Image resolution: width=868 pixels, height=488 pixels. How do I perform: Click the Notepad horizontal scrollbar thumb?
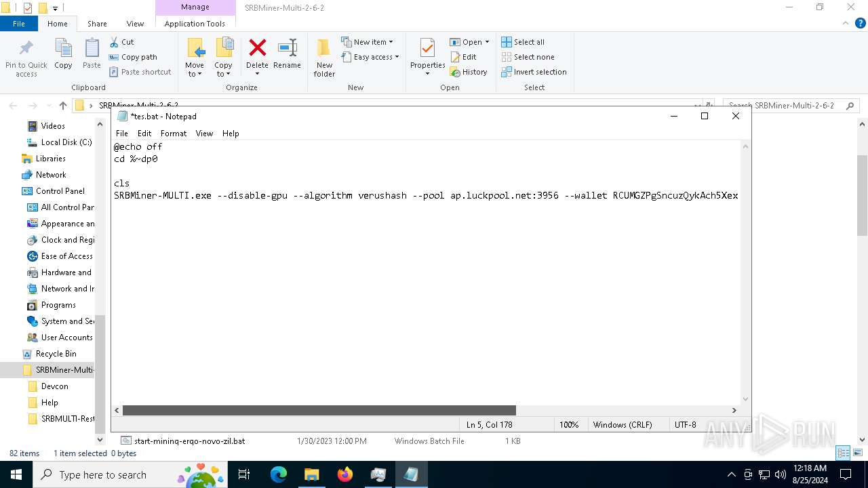click(x=319, y=410)
